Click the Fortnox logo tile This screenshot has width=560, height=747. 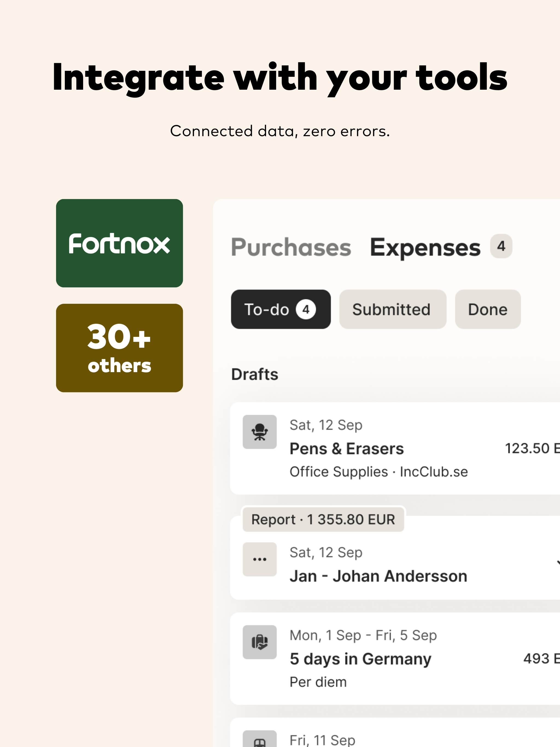click(x=119, y=243)
